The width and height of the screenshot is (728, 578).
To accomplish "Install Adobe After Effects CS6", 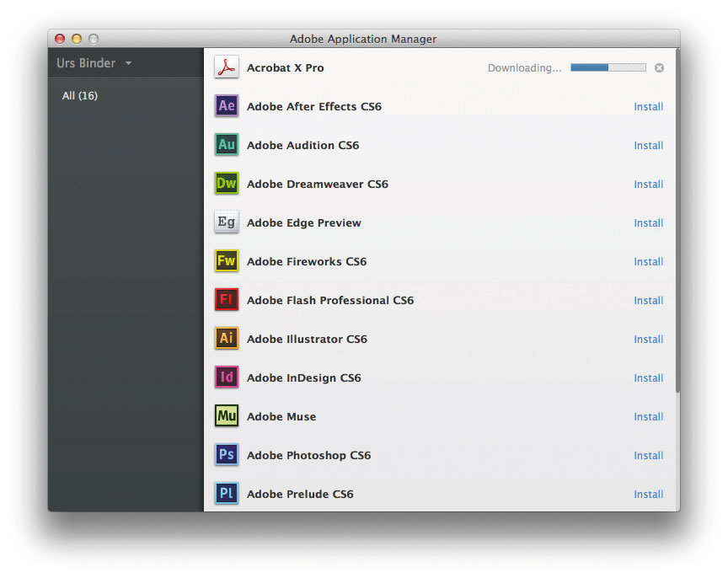I will click(x=648, y=107).
